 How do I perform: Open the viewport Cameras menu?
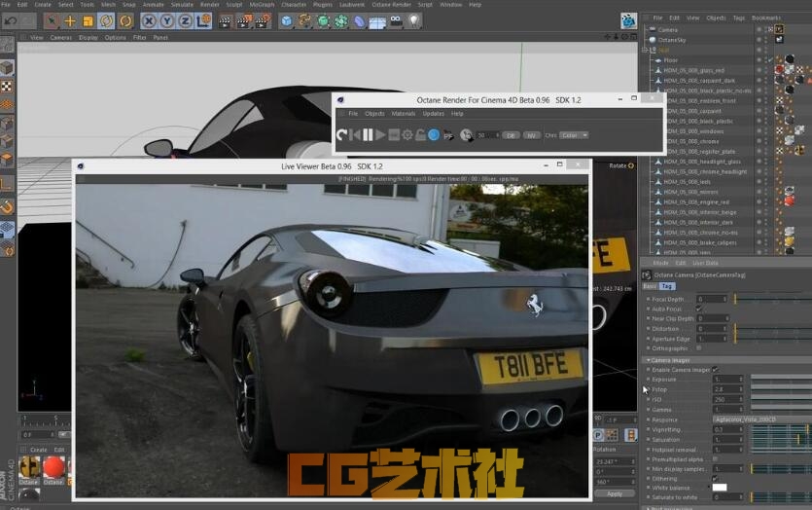pyautogui.click(x=61, y=38)
